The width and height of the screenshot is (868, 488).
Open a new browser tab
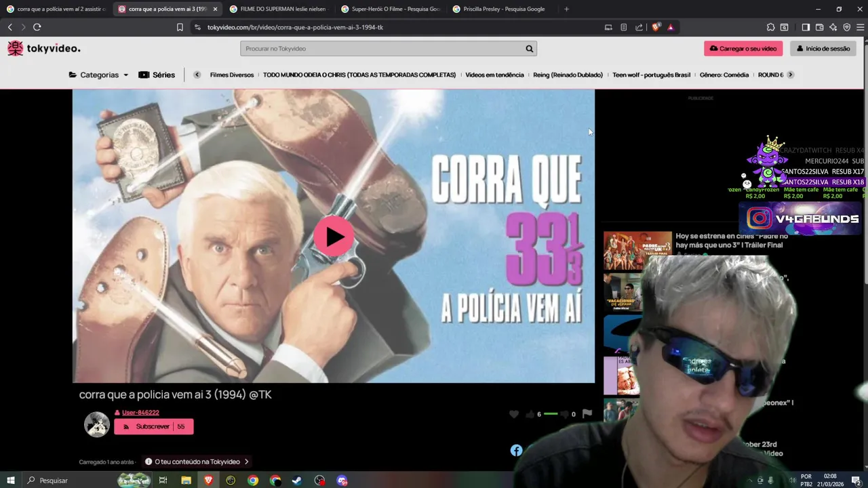coord(566,9)
